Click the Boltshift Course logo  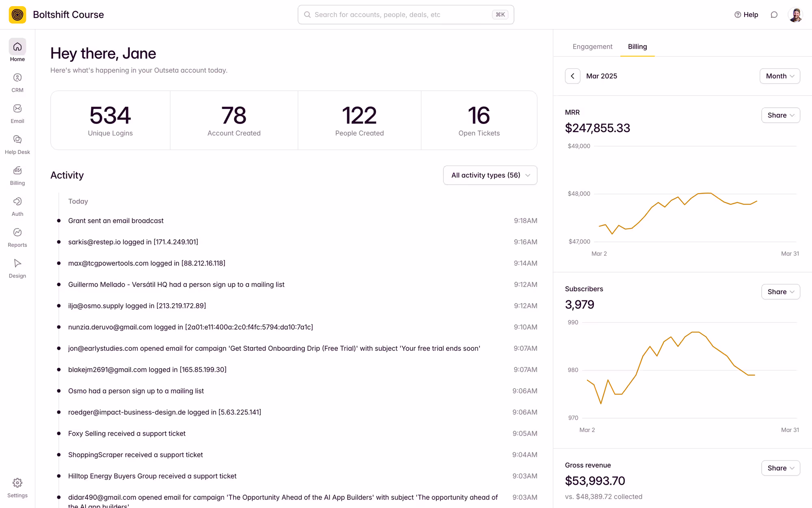point(17,15)
